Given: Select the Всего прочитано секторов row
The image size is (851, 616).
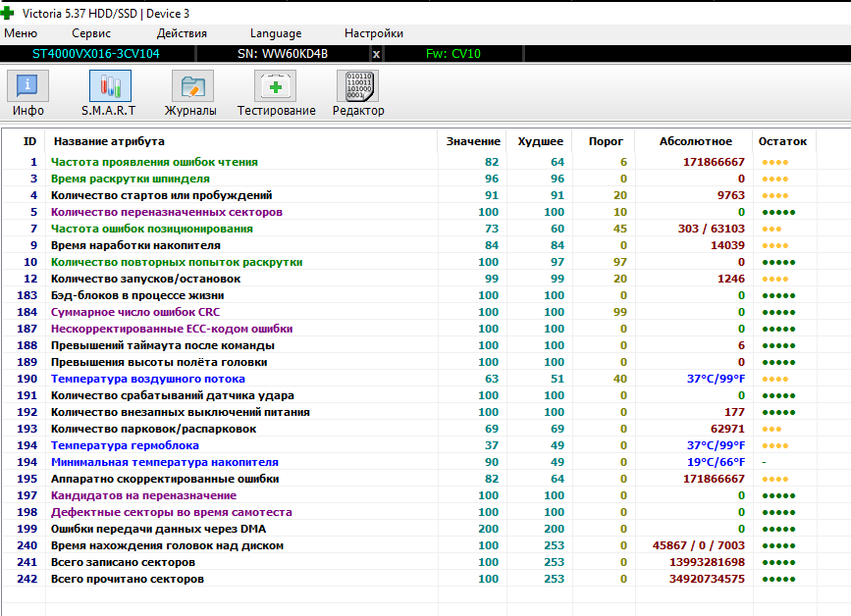Looking at the screenshot, I should tap(128, 579).
